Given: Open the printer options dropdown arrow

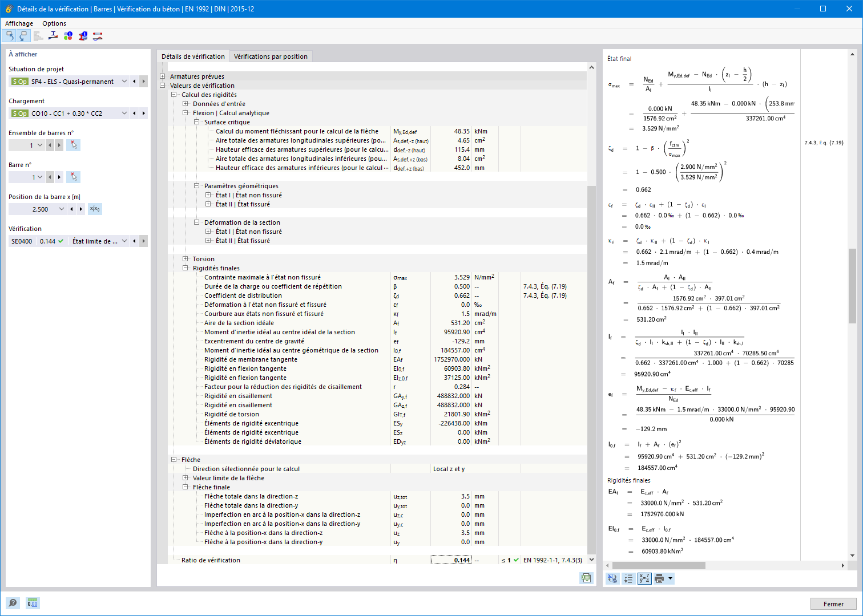Looking at the screenshot, I should [x=671, y=578].
